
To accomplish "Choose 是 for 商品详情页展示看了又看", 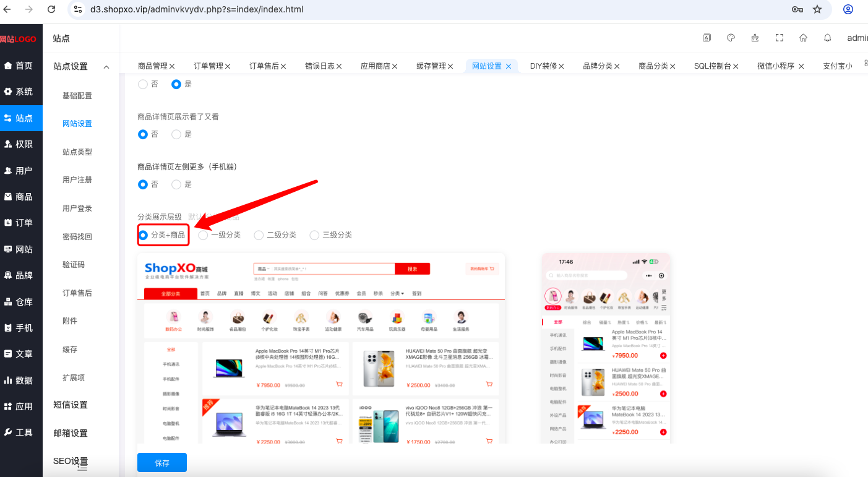I will click(x=182, y=134).
